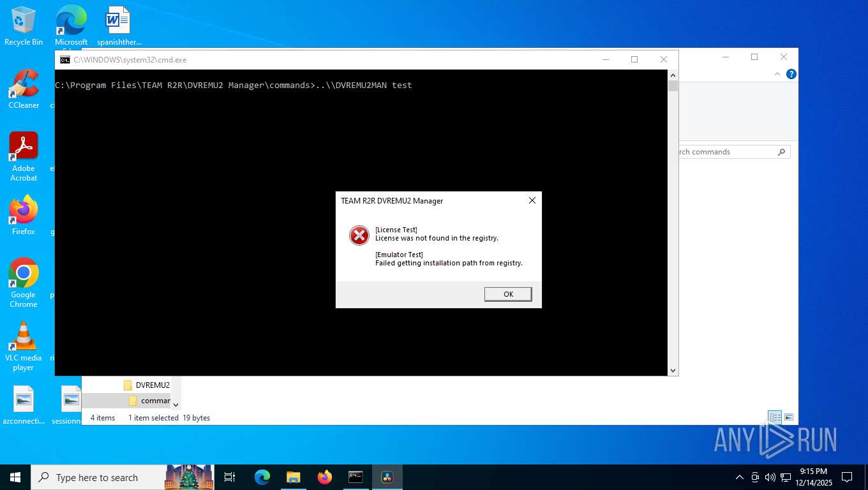Open Task View on taskbar
The width and height of the screenshot is (868, 490).
coord(230,477)
